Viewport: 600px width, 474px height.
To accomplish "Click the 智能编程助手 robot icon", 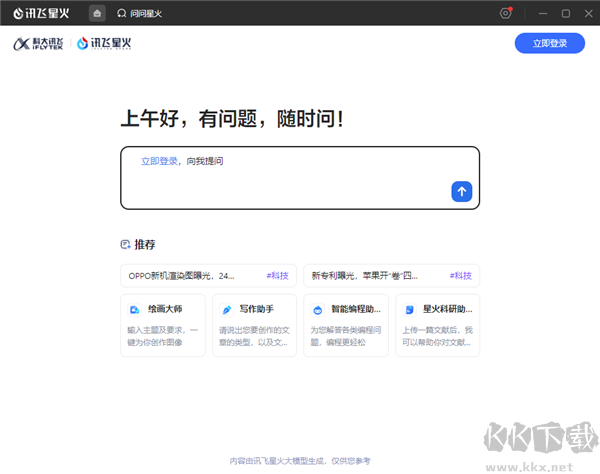I will pyautogui.click(x=318, y=309).
